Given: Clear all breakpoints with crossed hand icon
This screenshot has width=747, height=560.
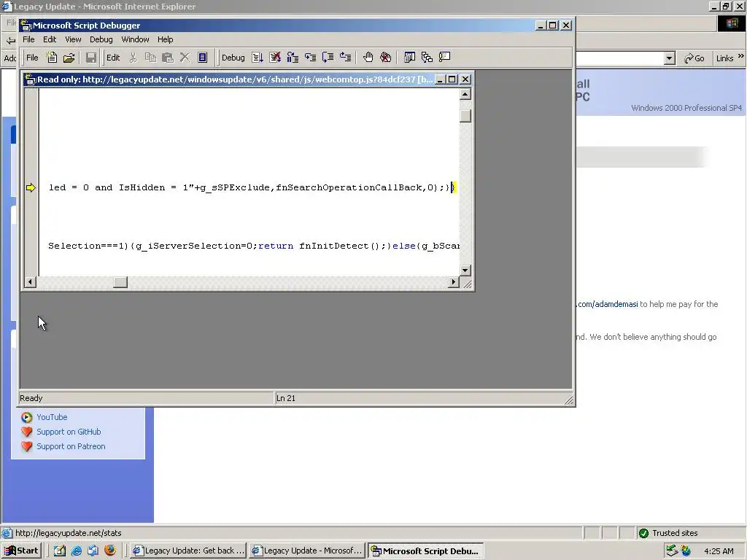Looking at the screenshot, I should point(385,58).
